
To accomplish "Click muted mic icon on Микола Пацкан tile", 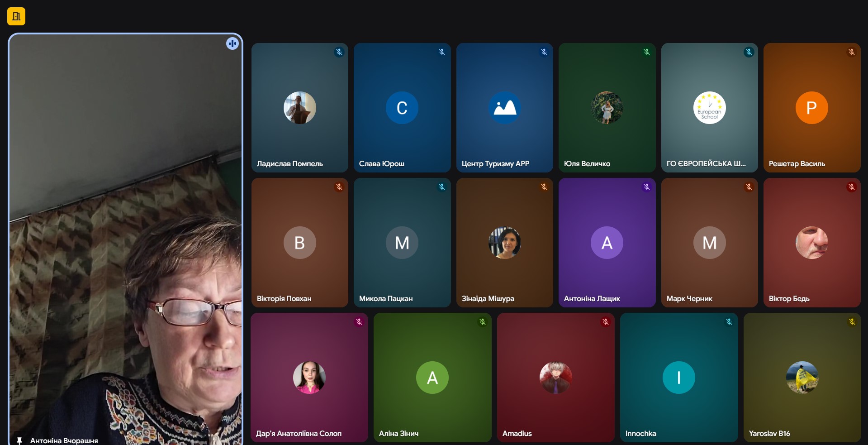I will 442,187.
